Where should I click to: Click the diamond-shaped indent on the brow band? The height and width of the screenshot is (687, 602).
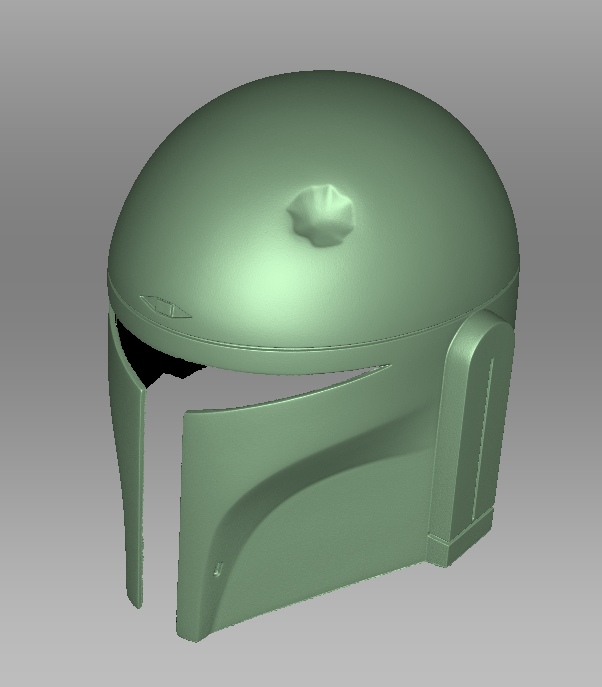tap(165, 306)
